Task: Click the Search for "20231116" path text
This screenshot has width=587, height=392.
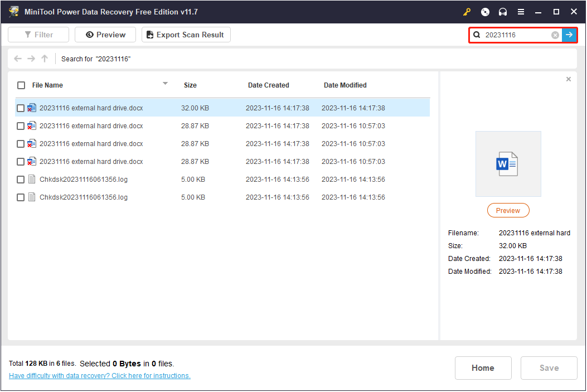Action: (x=96, y=59)
